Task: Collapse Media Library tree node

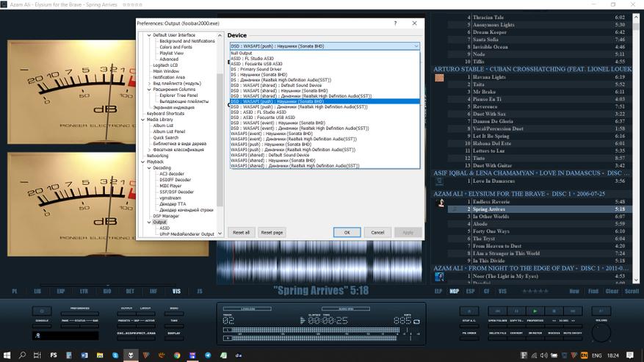Action: (x=143, y=120)
